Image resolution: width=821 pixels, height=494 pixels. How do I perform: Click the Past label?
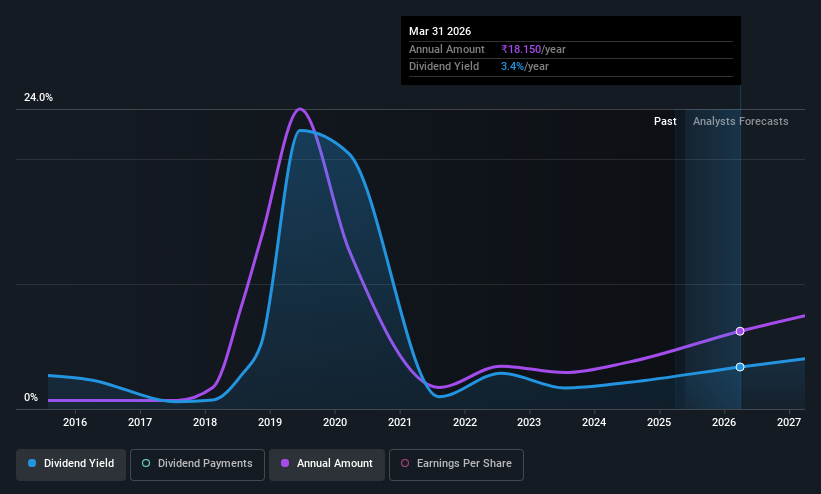[x=665, y=121]
